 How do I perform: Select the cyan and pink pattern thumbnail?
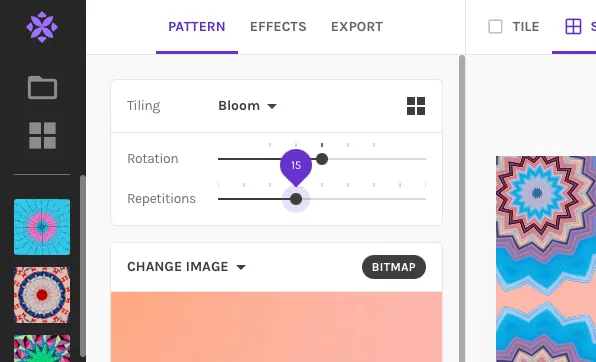(x=42, y=227)
